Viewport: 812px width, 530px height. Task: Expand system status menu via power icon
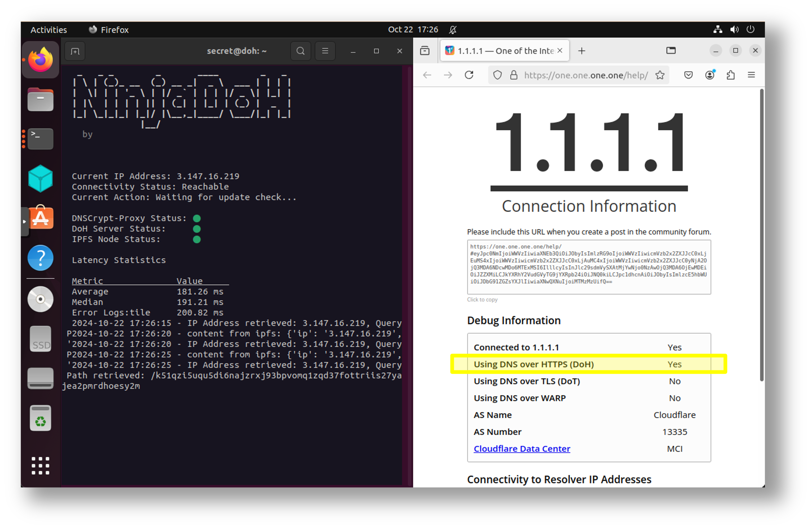click(750, 30)
